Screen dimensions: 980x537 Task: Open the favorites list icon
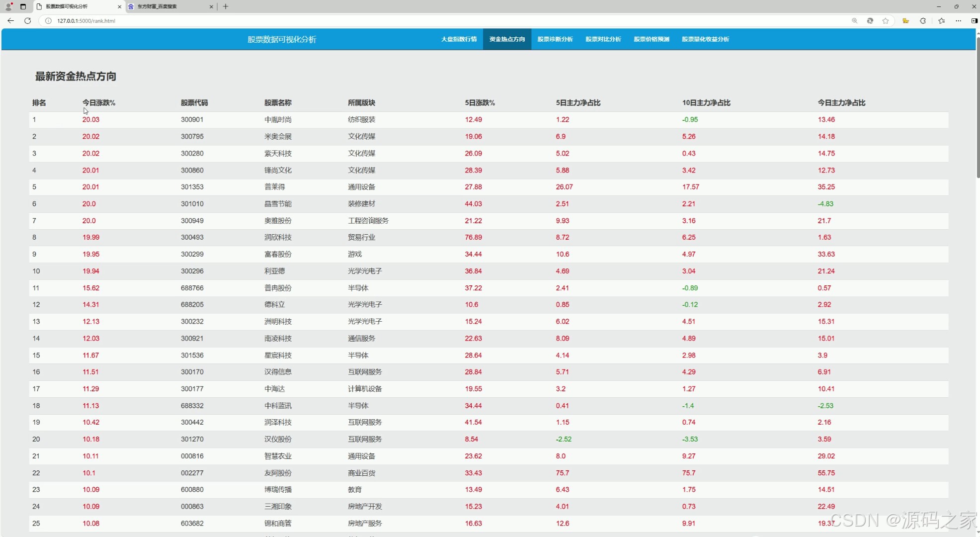click(x=941, y=21)
